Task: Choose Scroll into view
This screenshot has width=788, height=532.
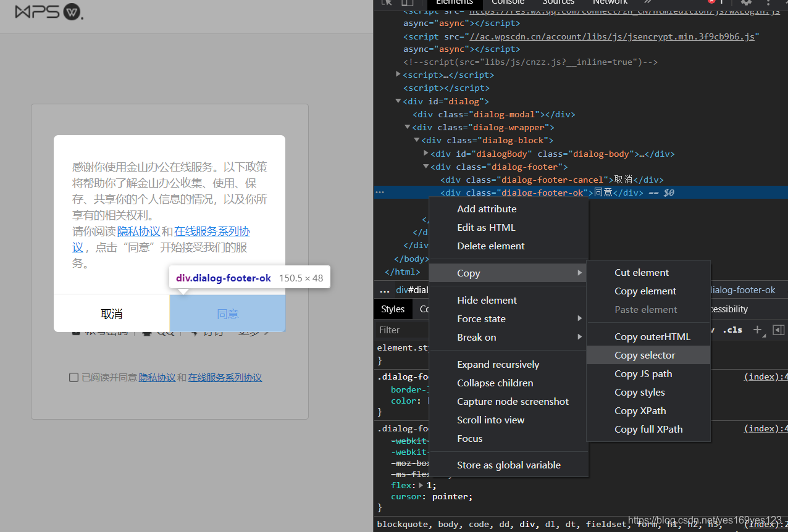Action: click(508, 420)
